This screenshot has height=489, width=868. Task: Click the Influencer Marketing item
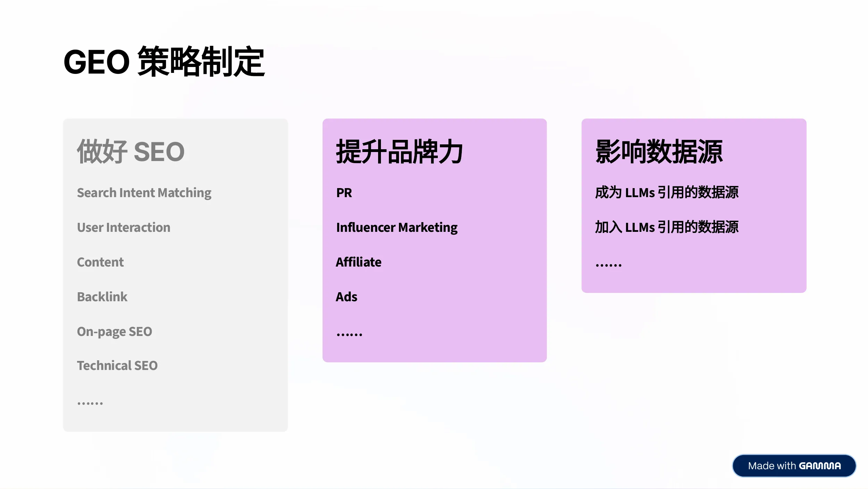[397, 228]
